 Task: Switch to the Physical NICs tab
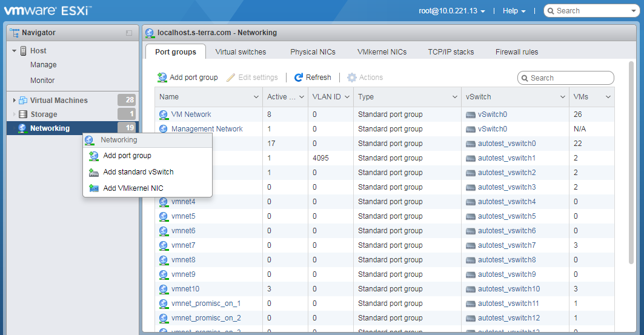[x=313, y=52]
